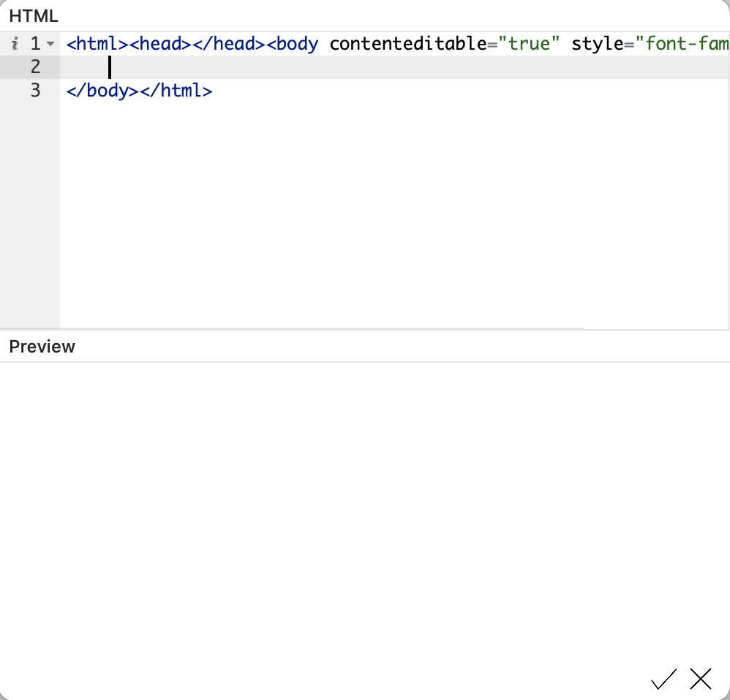Confirm changes with the checkmark icon

pyautogui.click(x=663, y=679)
